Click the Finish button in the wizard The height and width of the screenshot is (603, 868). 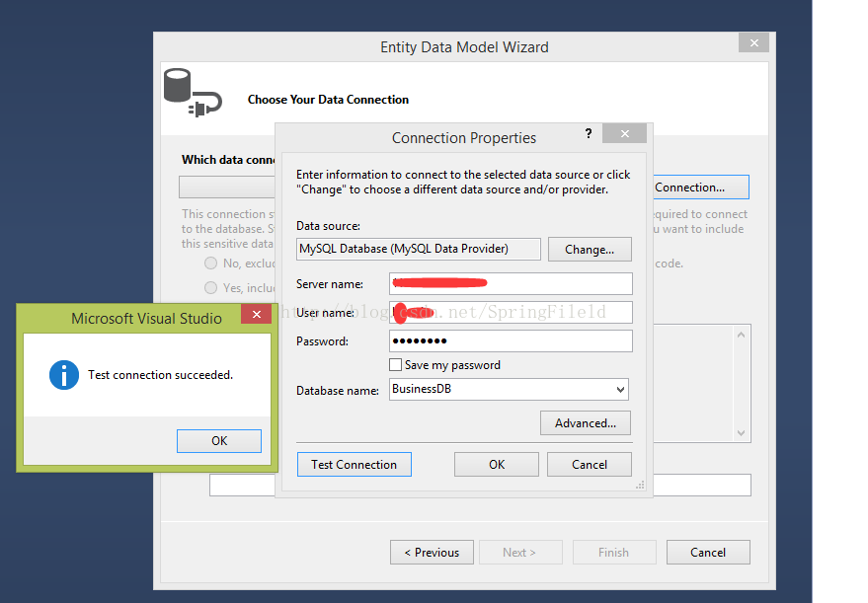click(614, 552)
